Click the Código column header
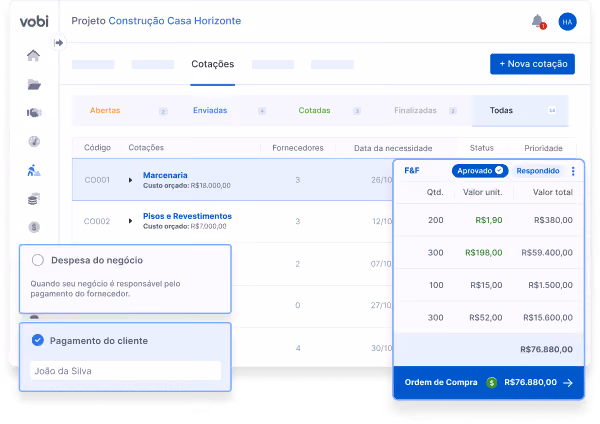This screenshot has height=424, width=600. 97,147
